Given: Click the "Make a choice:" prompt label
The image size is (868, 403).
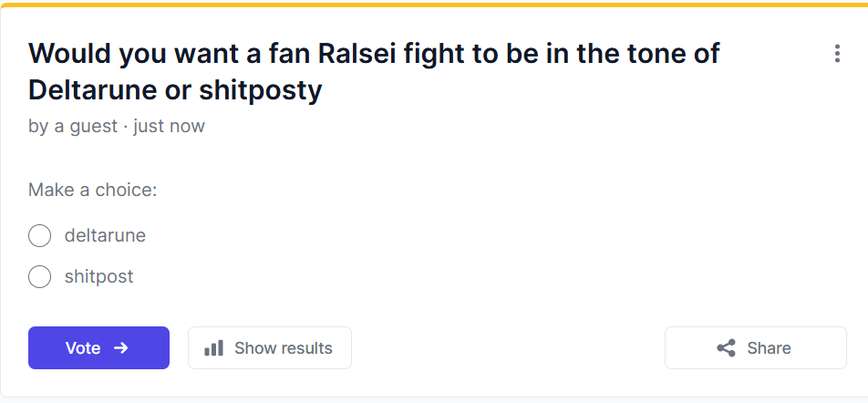Looking at the screenshot, I should 93,190.
